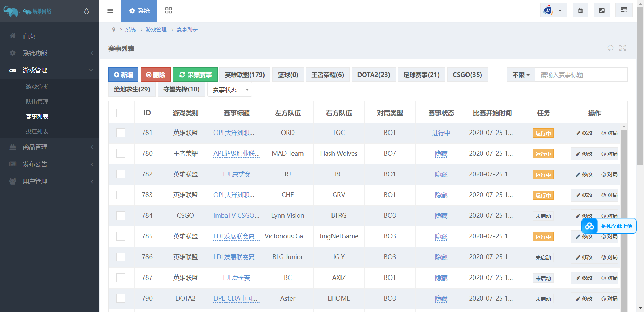Click the trash can icon in top bar
Screen dimensions: 644x312
pos(580,10)
